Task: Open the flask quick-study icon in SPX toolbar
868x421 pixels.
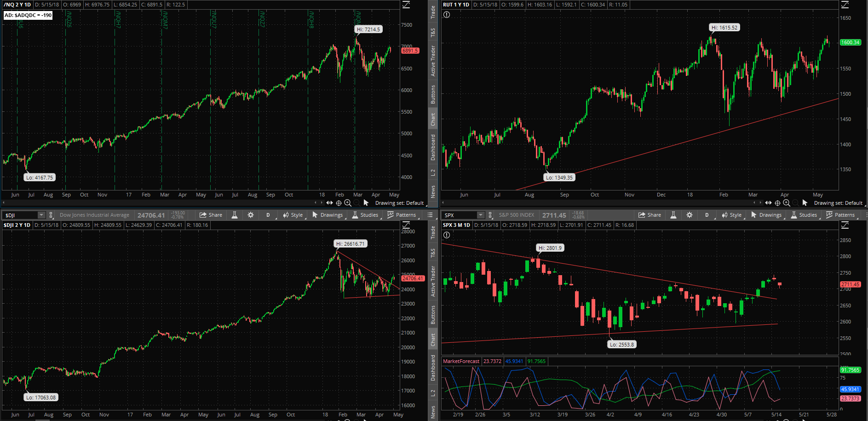Action: pos(673,215)
